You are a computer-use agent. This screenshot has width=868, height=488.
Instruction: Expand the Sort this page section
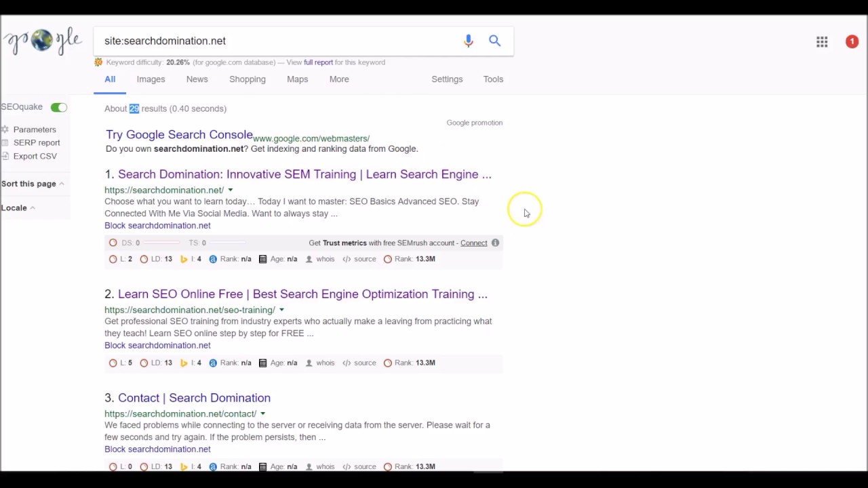33,184
